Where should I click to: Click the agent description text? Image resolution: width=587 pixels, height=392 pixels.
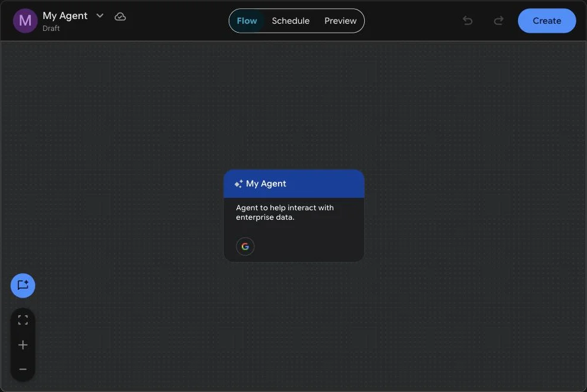pyautogui.click(x=285, y=212)
